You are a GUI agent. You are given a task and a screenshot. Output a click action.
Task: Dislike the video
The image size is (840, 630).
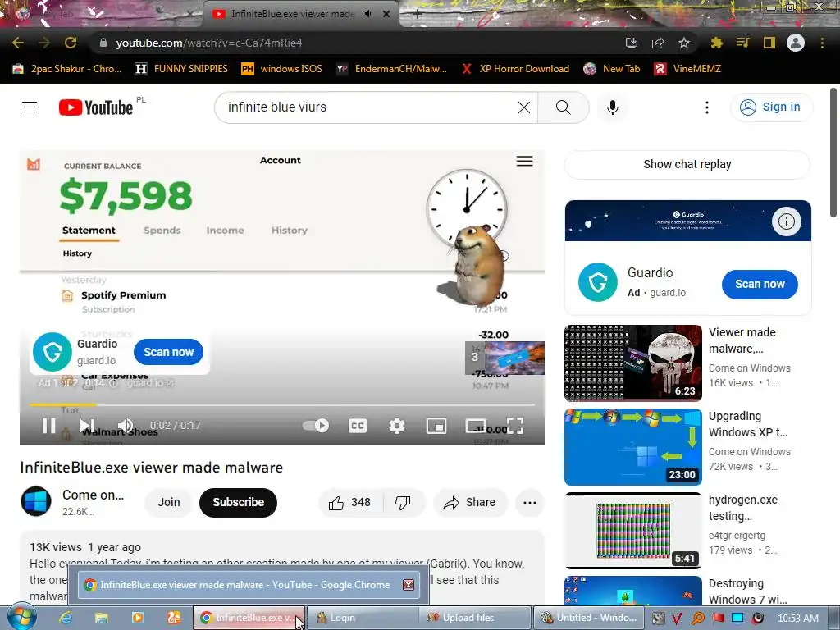tap(403, 503)
